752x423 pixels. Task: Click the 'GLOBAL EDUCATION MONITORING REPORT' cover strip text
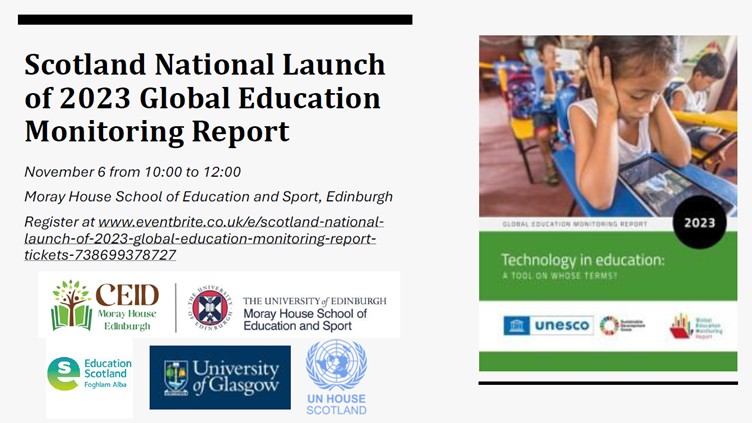(575, 224)
